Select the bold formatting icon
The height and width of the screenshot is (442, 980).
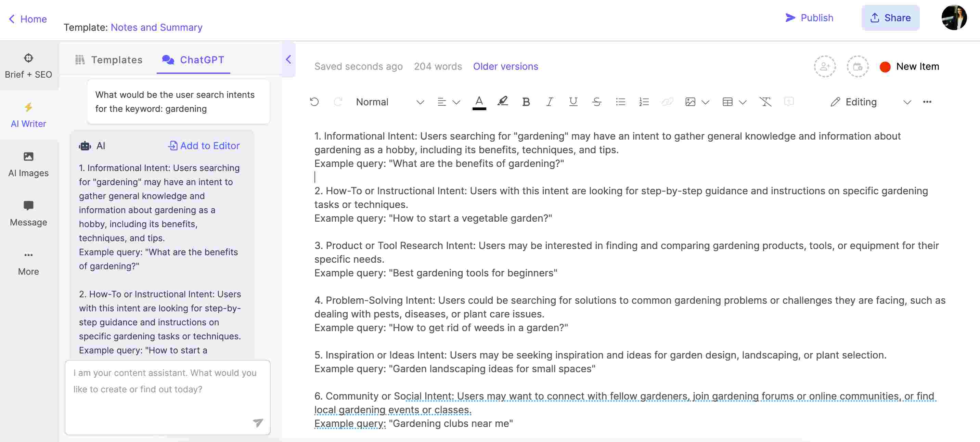pyautogui.click(x=526, y=102)
